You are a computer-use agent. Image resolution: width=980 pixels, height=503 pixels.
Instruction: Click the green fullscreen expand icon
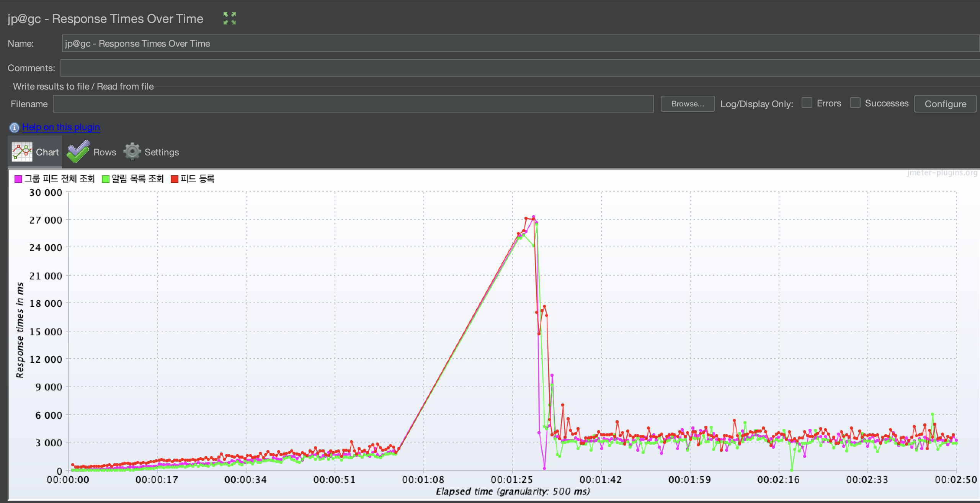pos(230,18)
